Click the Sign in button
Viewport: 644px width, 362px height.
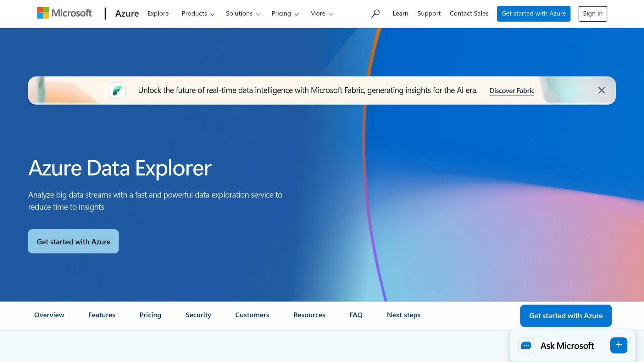593,14
